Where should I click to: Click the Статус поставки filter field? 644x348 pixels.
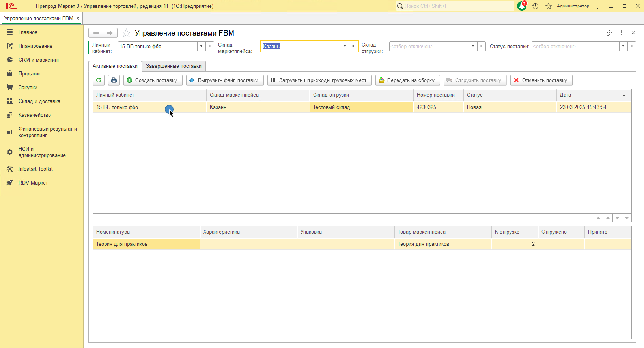coord(575,46)
